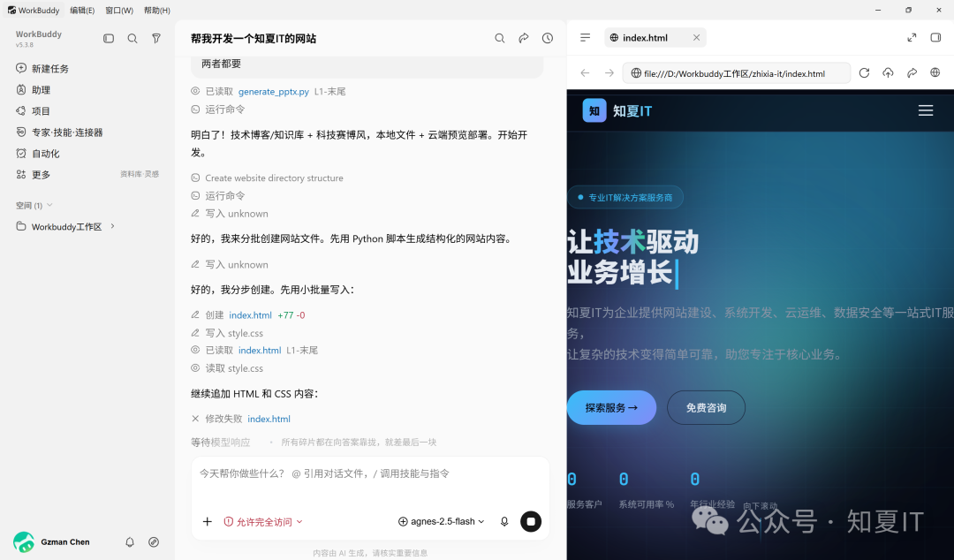Search within the conversation
Screen dimensions: 954x560
point(499,38)
